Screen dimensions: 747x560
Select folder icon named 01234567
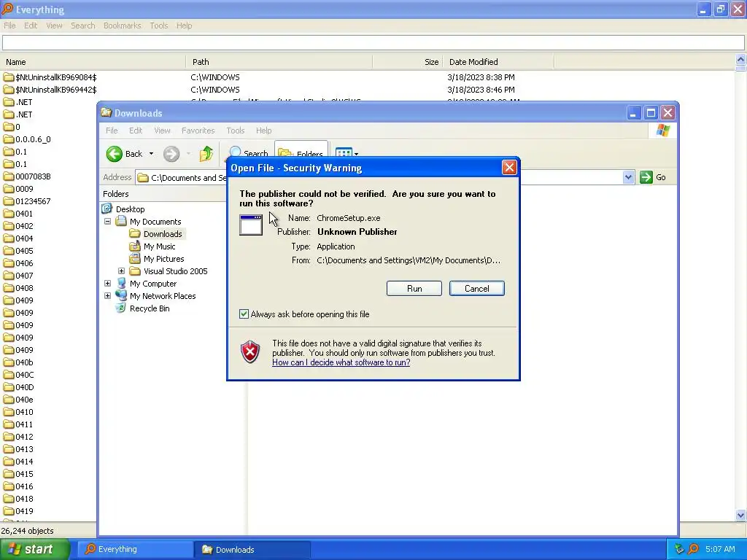coord(9,201)
